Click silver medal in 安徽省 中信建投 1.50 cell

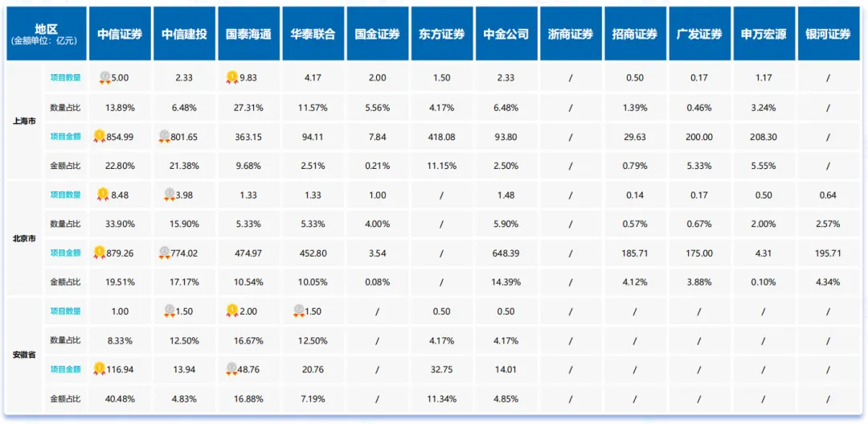coord(170,311)
